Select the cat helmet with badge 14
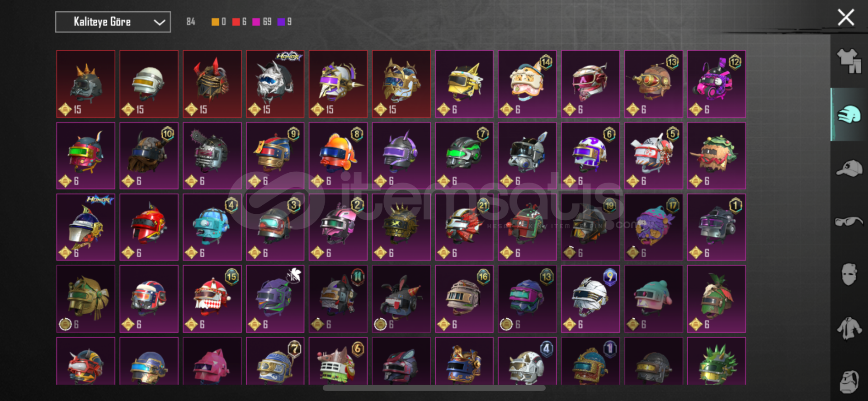 tap(527, 84)
